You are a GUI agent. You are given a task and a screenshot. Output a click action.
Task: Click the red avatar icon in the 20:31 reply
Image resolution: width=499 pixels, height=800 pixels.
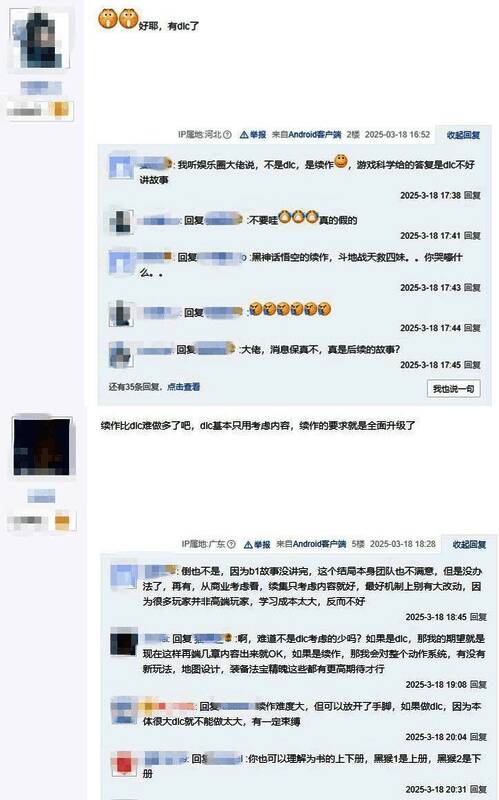pos(124,764)
